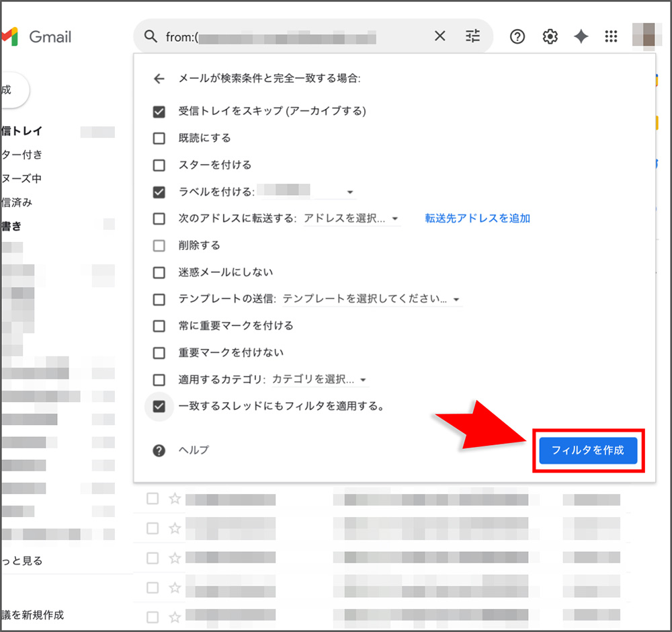Click the help icon beside ヘルプ
The image size is (672, 632).
[159, 450]
